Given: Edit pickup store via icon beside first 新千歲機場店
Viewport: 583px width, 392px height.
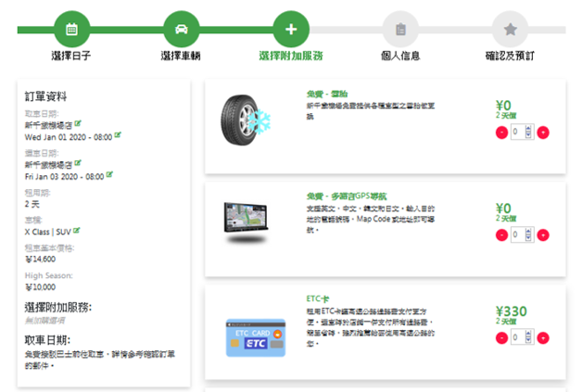Looking at the screenshot, I should 78,123.
